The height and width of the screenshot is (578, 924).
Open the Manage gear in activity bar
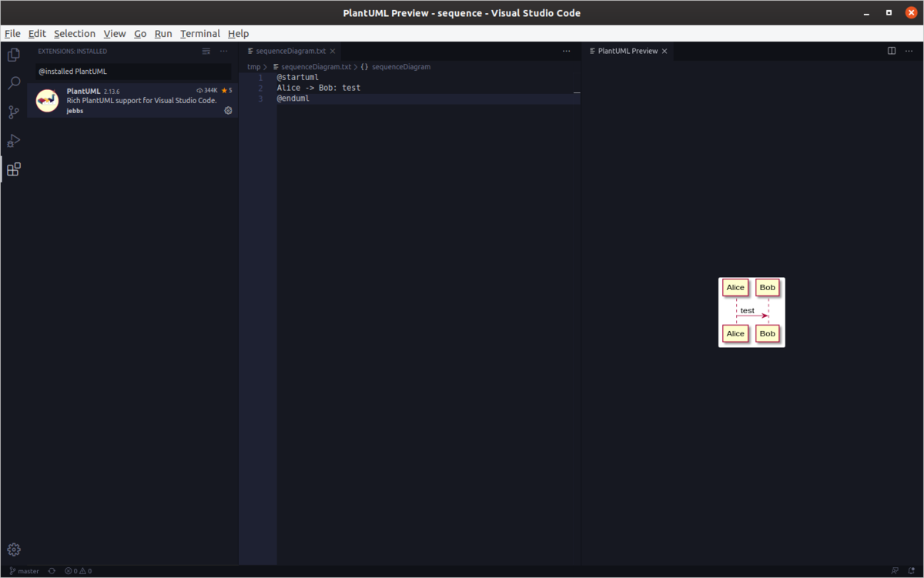[x=13, y=550]
